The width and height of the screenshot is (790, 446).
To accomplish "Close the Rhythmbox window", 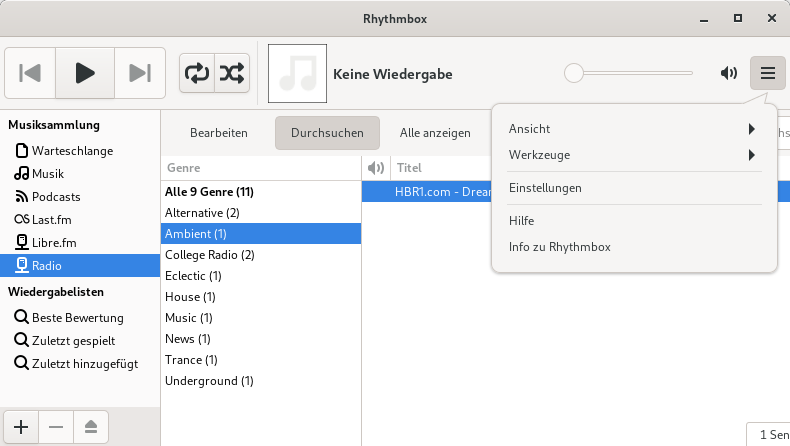I will [771, 19].
